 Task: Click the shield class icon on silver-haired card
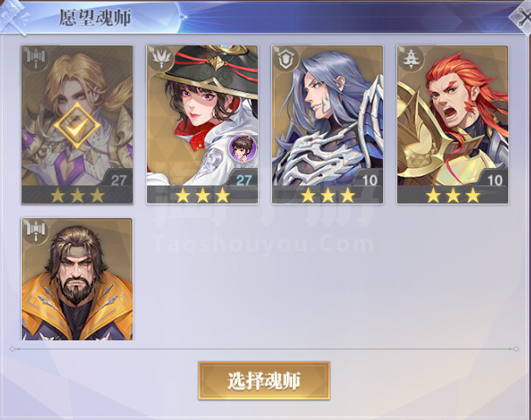pyautogui.click(x=285, y=59)
